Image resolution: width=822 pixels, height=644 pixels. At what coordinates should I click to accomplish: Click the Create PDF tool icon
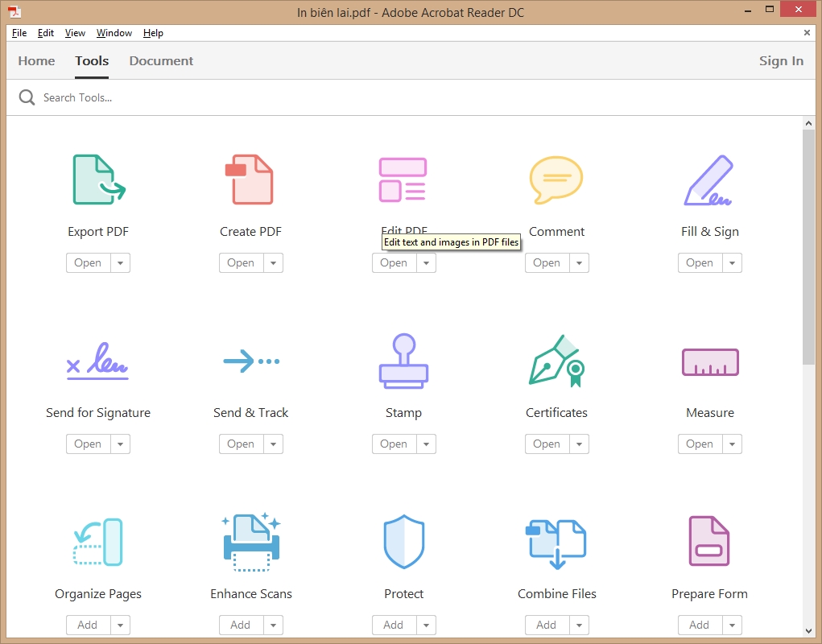(250, 180)
